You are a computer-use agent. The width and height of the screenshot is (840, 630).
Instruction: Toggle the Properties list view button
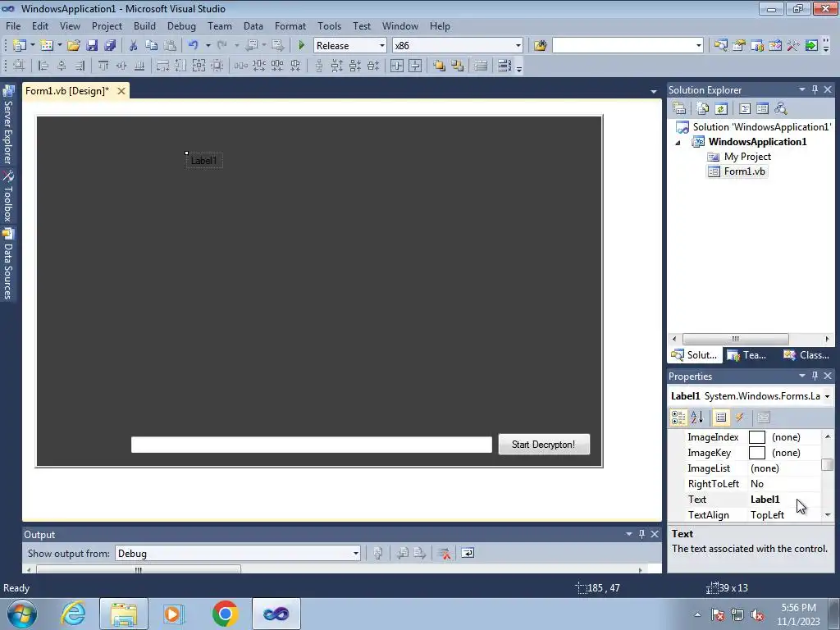[x=721, y=418]
